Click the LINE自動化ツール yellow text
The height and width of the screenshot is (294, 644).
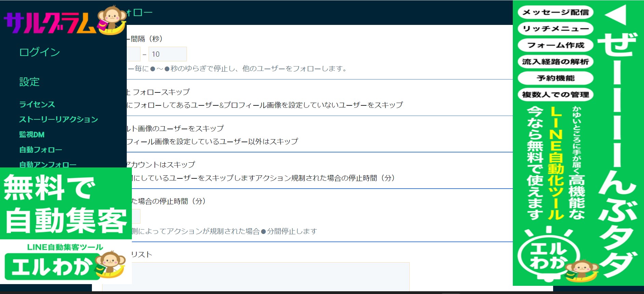[x=556, y=163]
